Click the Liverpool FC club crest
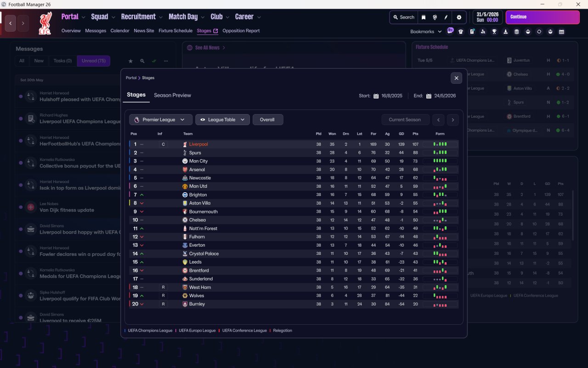588x368 pixels. [x=45, y=23]
